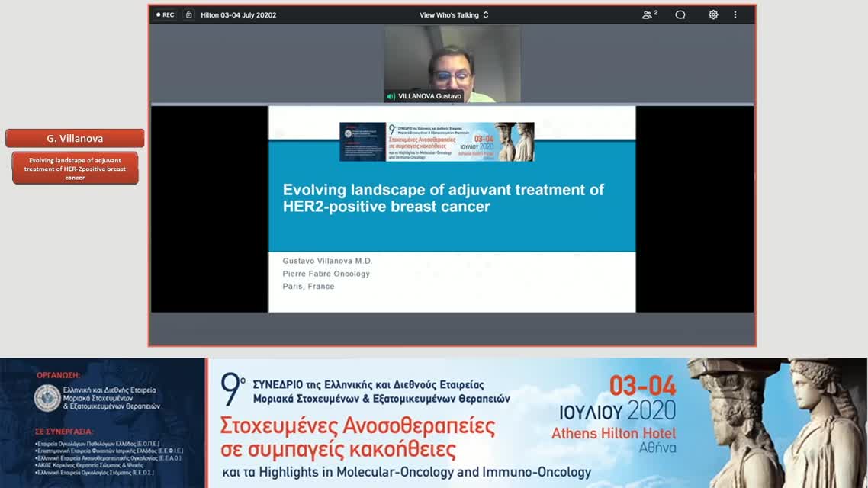The image size is (868, 488).
Task: Collapse the webcam thumbnail of the speaker
Action: click(x=453, y=63)
